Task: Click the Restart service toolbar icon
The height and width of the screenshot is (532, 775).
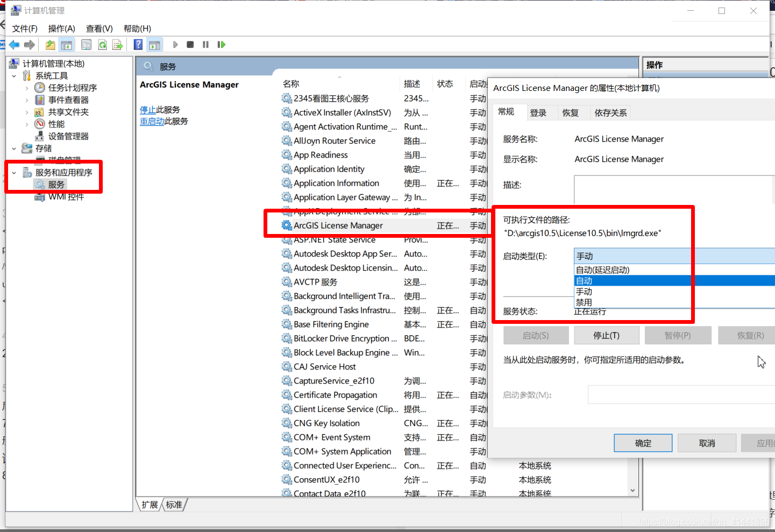Action: (221, 45)
